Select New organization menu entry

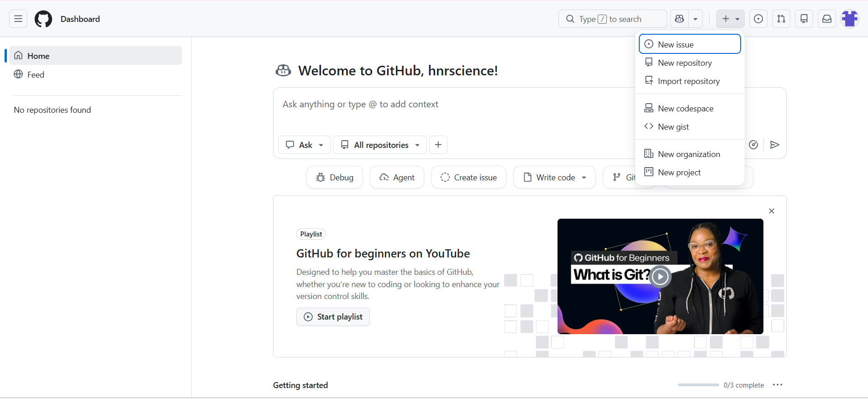tap(690, 154)
